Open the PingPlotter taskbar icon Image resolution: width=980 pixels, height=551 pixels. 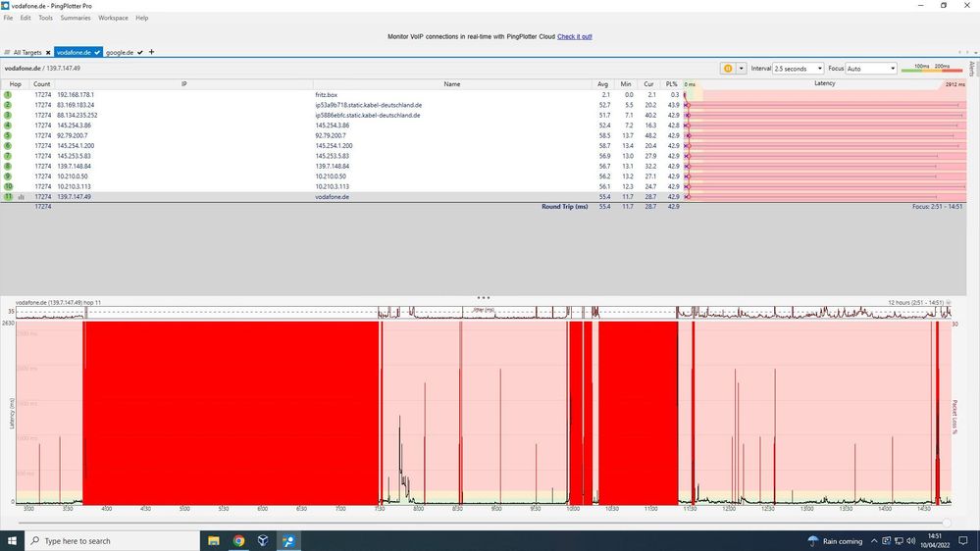(288, 541)
